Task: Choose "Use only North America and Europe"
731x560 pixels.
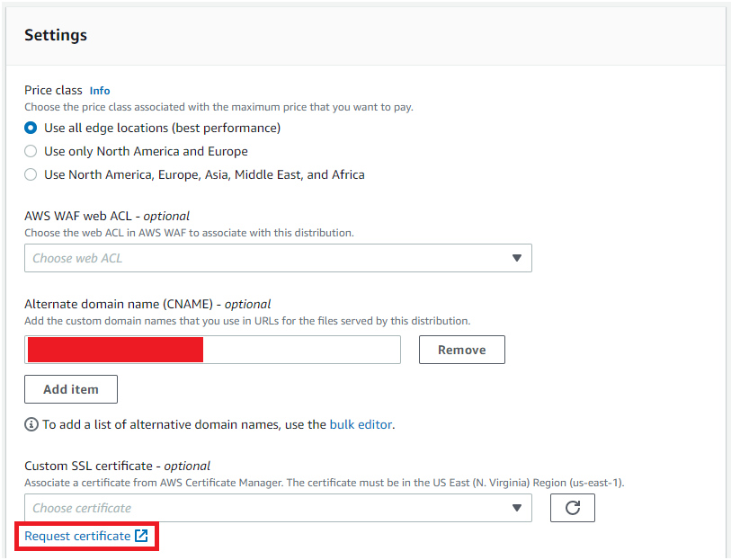Action: [28, 151]
